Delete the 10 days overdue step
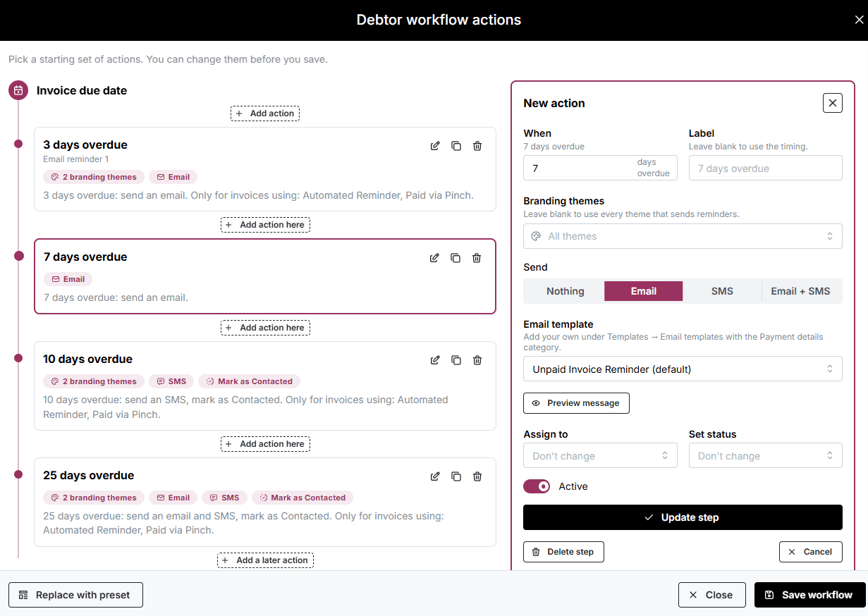The height and width of the screenshot is (616, 868). [477, 360]
